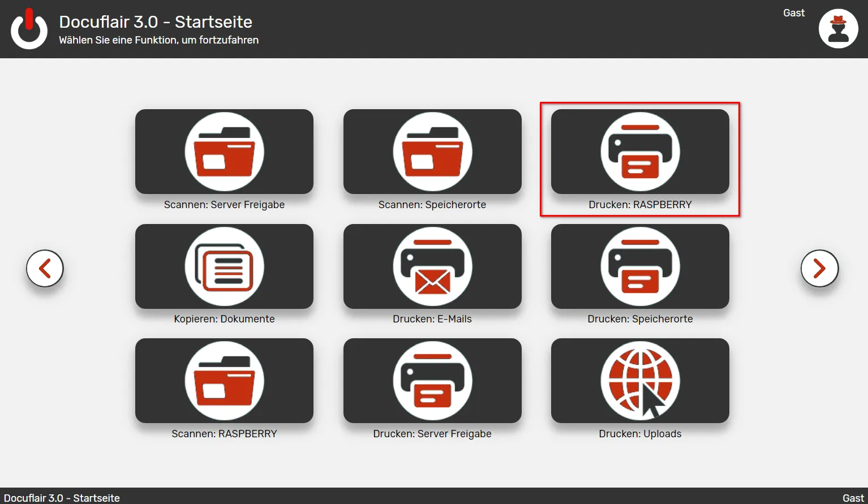The image size is (868, 504).
Task: Open the Scannen: RASPBERRY folder icon
Action: (224, 381)
